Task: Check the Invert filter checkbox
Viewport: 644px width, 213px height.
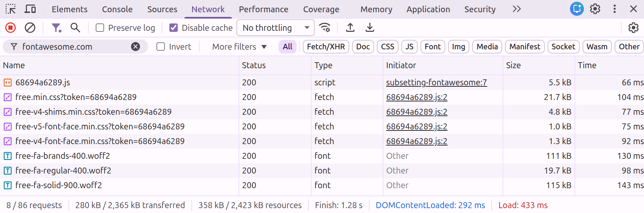Action: (x=161, y=47)
